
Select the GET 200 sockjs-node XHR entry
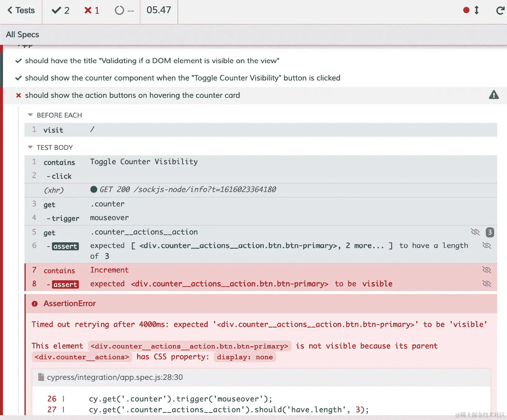tap(260, 190)
